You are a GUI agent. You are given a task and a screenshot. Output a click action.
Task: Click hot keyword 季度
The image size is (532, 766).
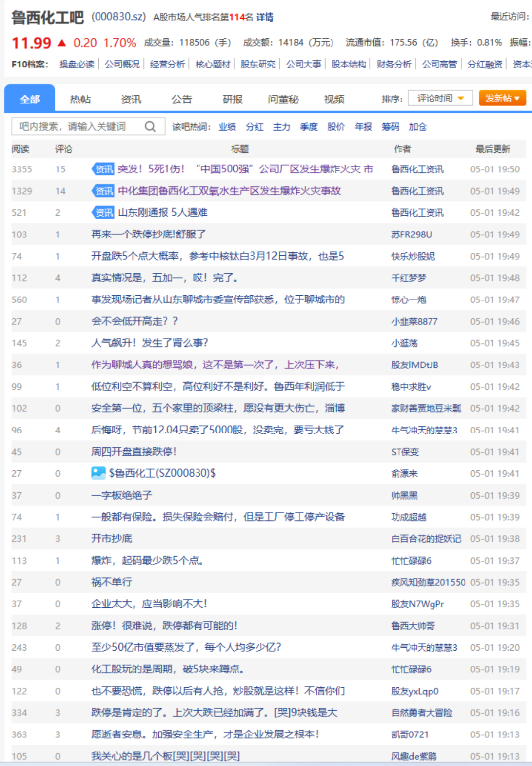[309, 127]
